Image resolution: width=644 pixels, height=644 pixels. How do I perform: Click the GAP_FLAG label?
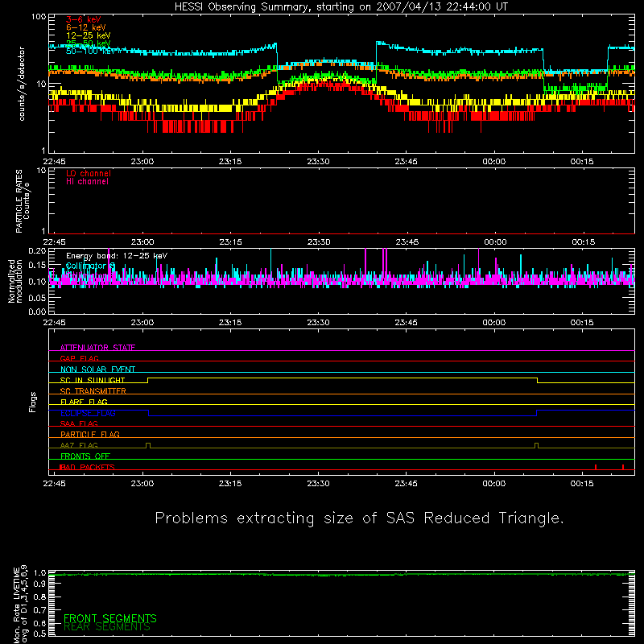(x=79, y=358)
